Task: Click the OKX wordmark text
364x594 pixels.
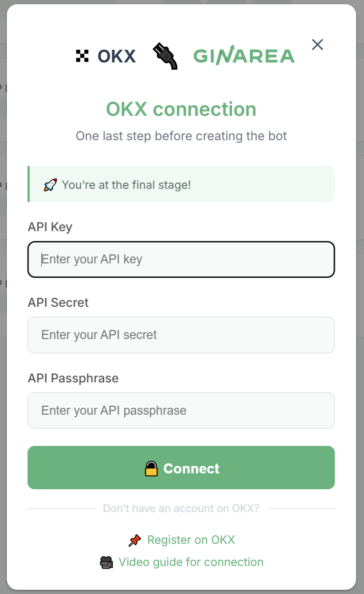Action: click(x=117, y=56)
